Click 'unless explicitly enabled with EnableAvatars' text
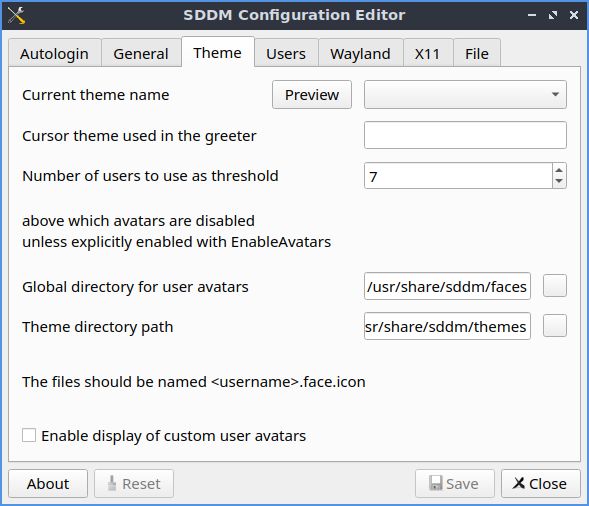This screenshot has width=589, height=506. pos(177,242)
